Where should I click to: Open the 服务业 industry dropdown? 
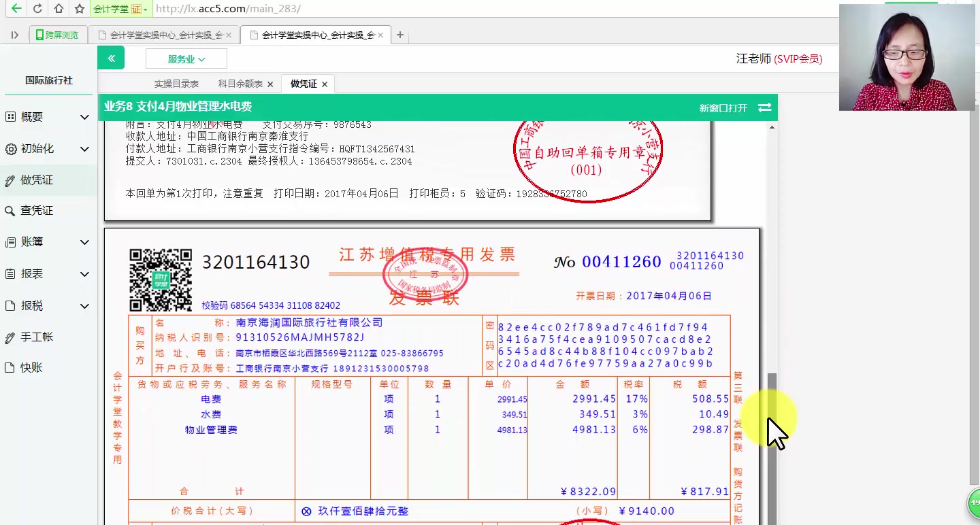(x=186, y=59)
